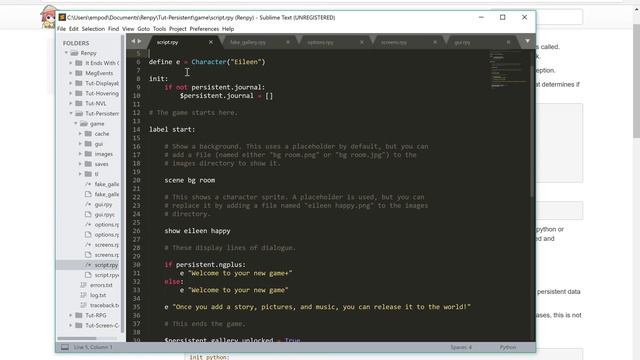The width and height of the screenshot is (640, 360).
Task: Open errors.txt in the sidebar
Action: 101,285
